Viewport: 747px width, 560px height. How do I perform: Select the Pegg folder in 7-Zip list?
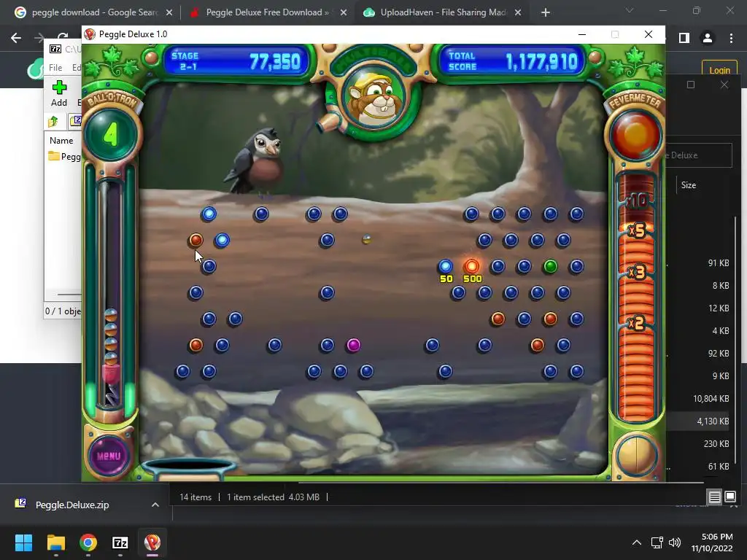point(65,157)
